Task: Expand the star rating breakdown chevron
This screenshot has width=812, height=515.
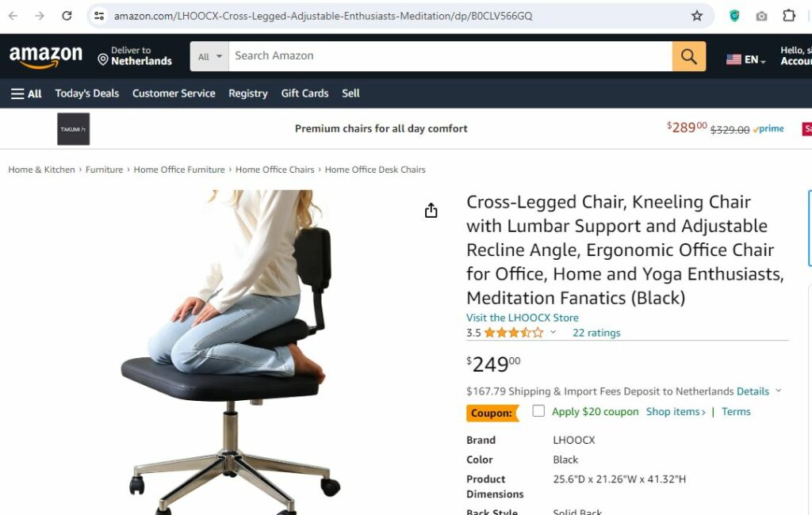Action: pyautogui.click(x=553, y=332)
